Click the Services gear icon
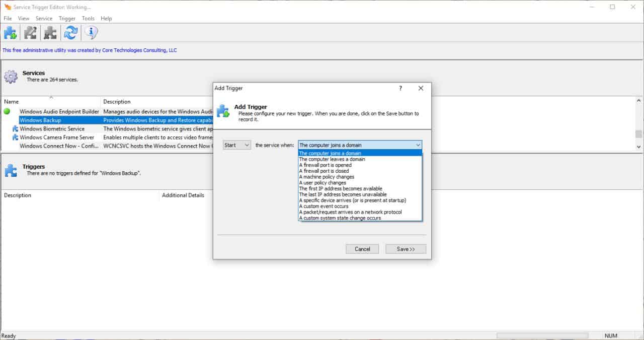The image size is (644, 340). click(11, 77)
